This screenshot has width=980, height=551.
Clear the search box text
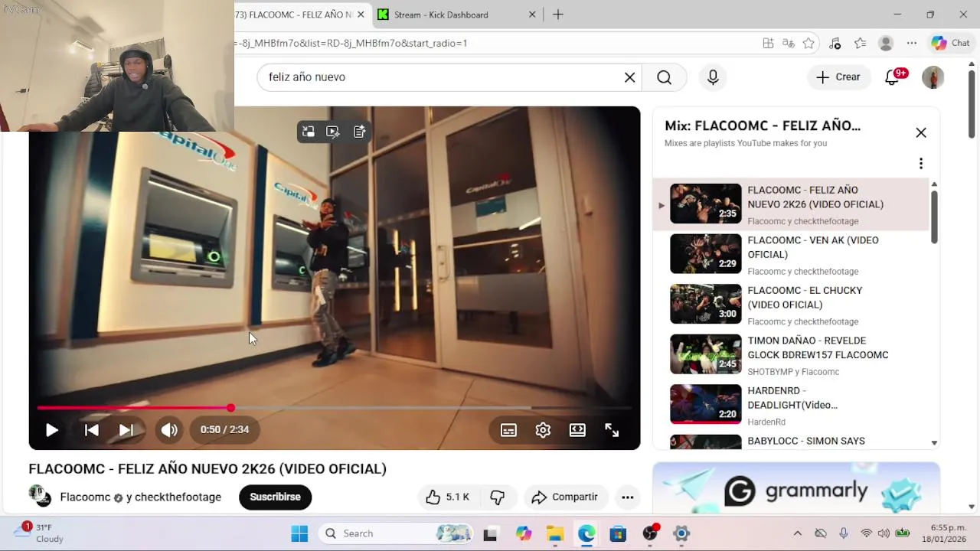coord(629,77)
